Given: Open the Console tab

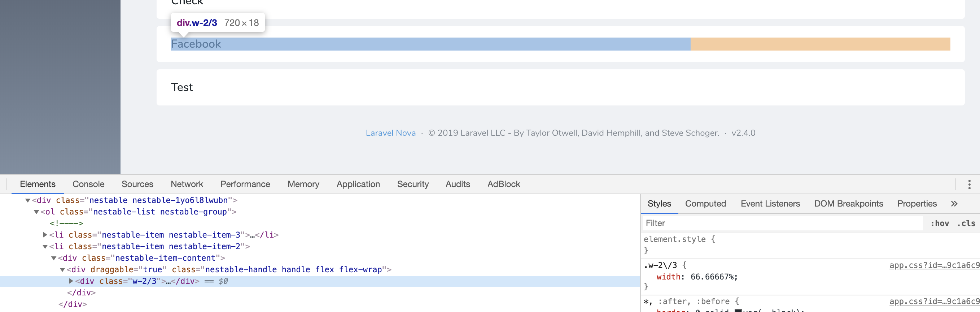Looking at the screenshot, I should (x=88, y=185).
